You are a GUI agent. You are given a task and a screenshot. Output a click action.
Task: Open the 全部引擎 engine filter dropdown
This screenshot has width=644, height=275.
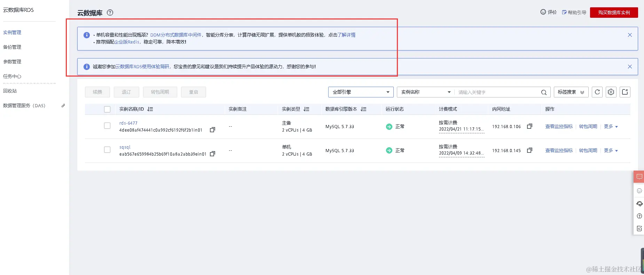[361, 92]
